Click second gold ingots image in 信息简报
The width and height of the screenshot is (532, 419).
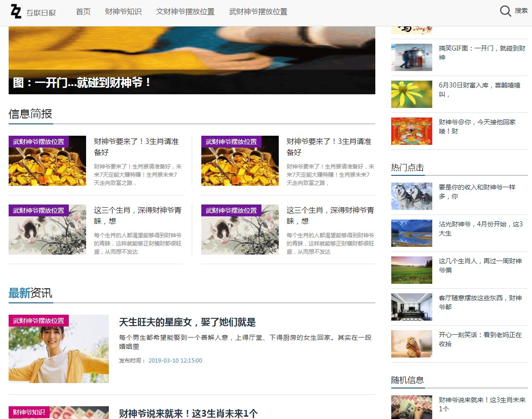coord(240,161)
